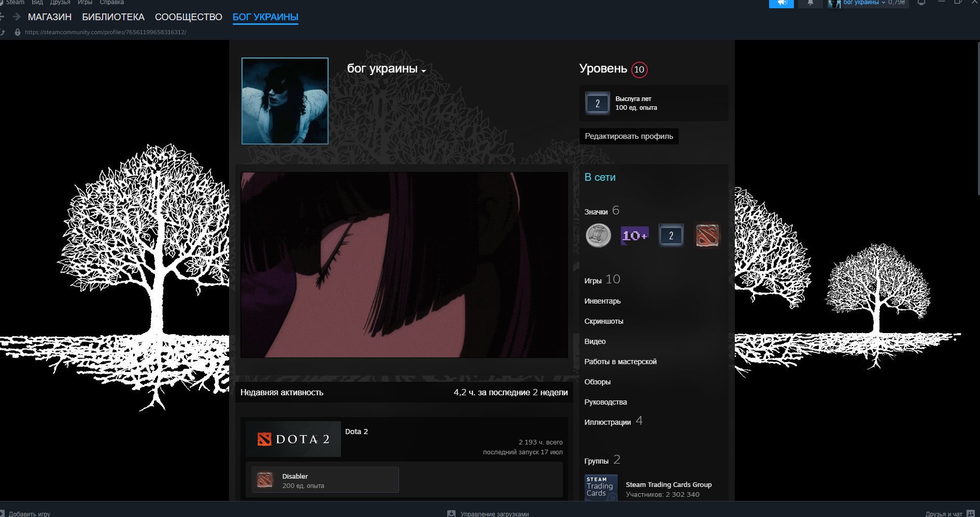Viewport: 980px width, 517px height.
Task: Click the profile URL address field
Action: coord(106,32)
